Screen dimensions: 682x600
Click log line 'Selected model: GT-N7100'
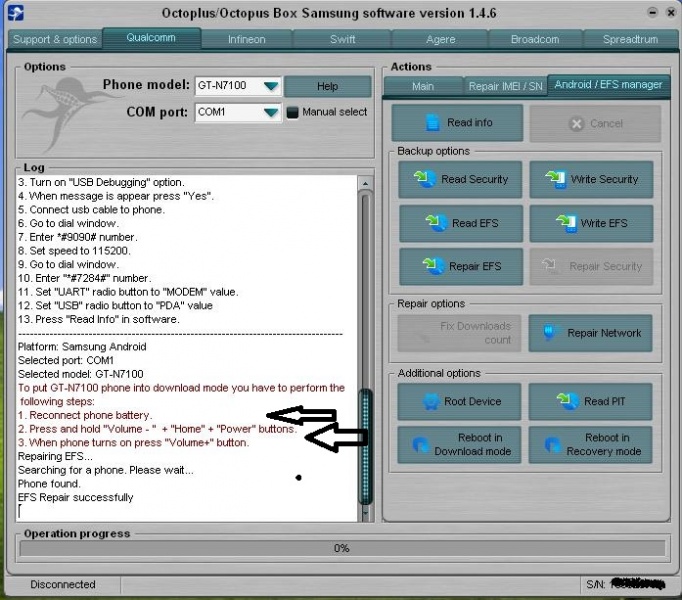[x=80, y=374]
